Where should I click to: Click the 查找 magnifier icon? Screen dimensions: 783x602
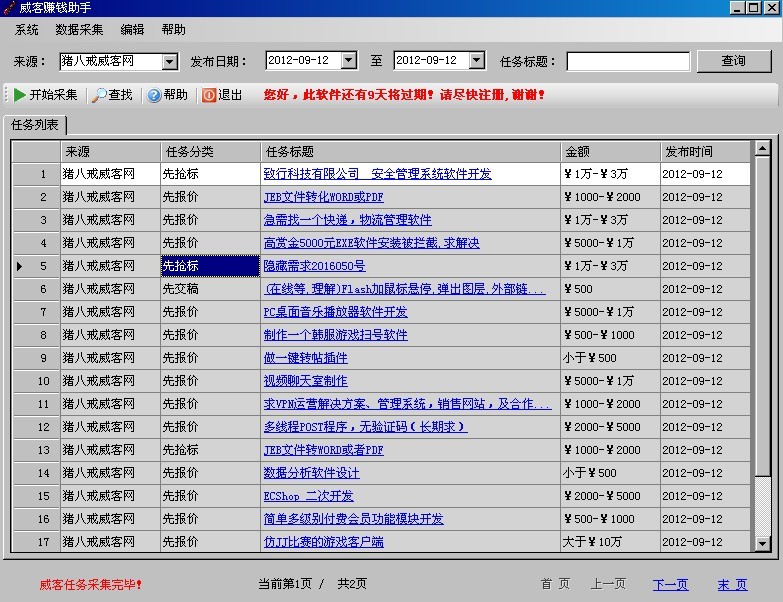(x=99, y=95)
